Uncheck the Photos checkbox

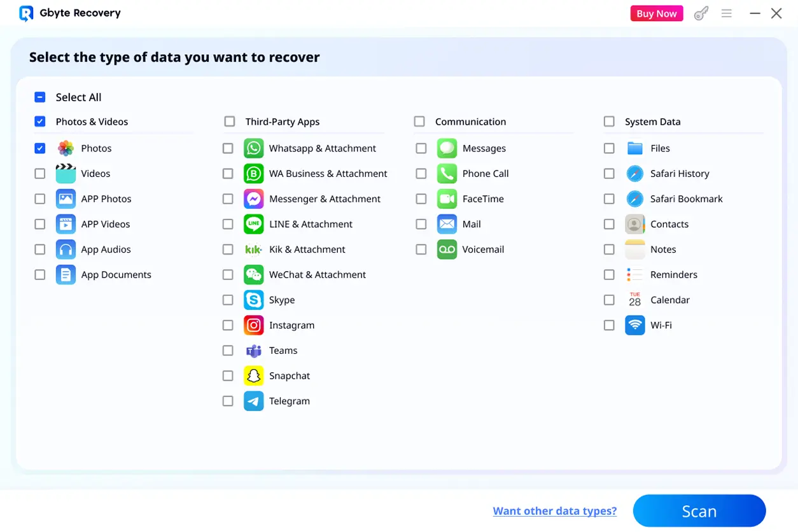click(40, 148)
